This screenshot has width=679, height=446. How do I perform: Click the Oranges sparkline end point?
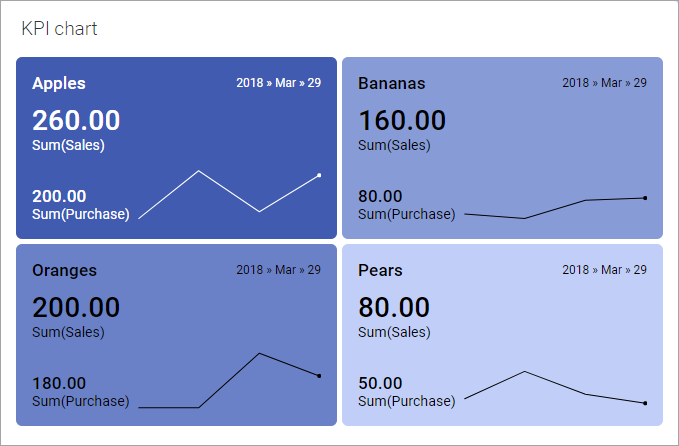pos(319,376)
